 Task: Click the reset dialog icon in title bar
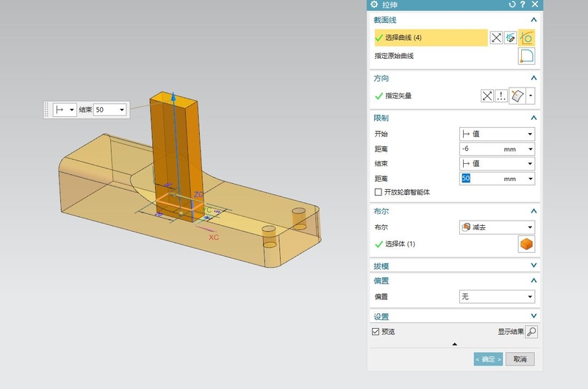click(x=512, y=5)
